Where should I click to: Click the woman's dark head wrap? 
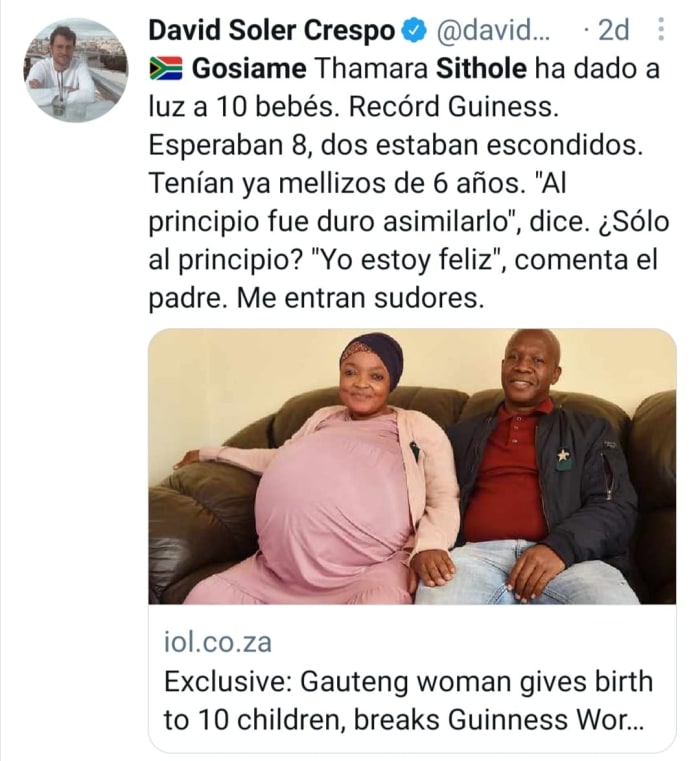(373, 350)
